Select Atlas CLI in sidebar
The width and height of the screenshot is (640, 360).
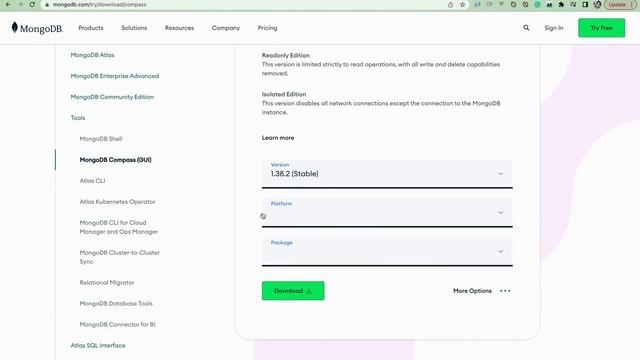[x=92, y=180]
